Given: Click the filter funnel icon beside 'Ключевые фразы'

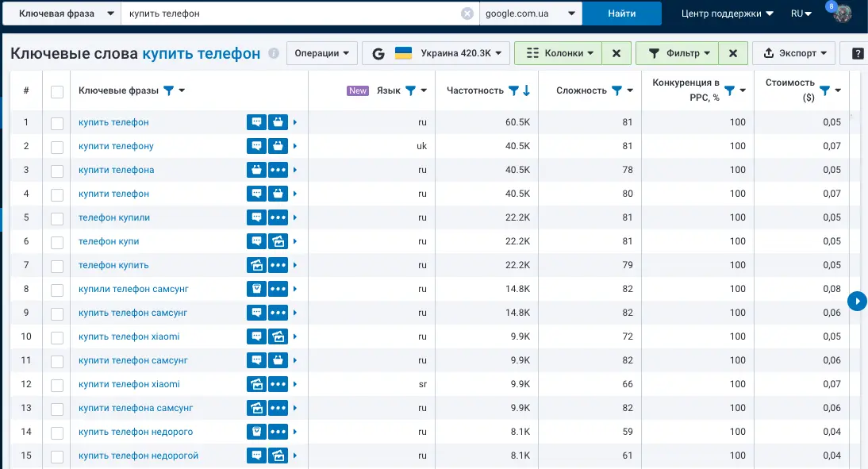Looking at the screenshot, I should pyautogui.click(x=169, y=90).
